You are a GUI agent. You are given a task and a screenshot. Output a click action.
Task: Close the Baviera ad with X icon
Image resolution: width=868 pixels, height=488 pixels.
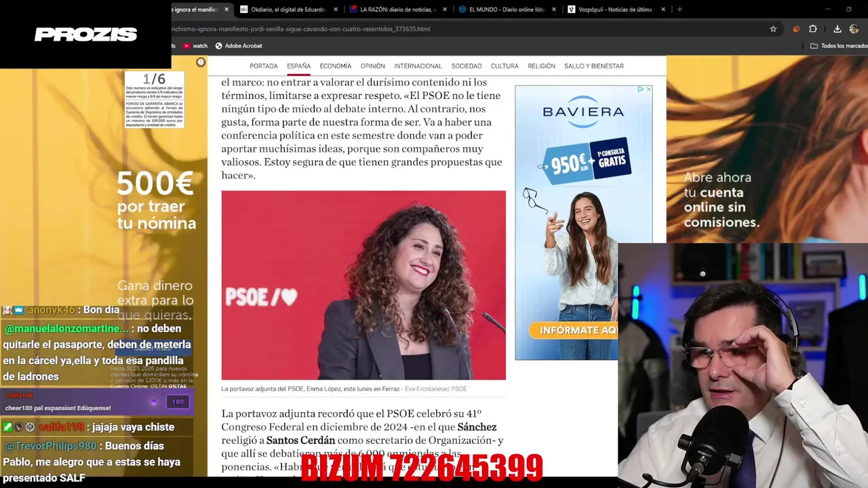coord(648,89)
